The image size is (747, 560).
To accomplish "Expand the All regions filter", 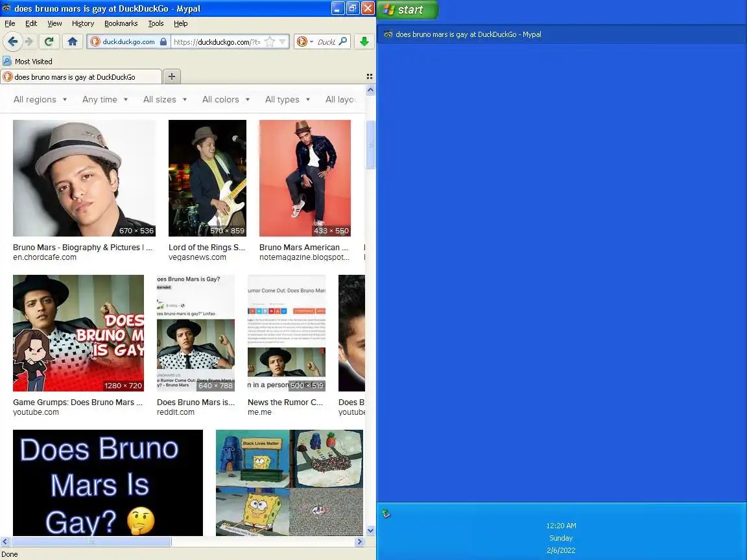I will 40,100.
